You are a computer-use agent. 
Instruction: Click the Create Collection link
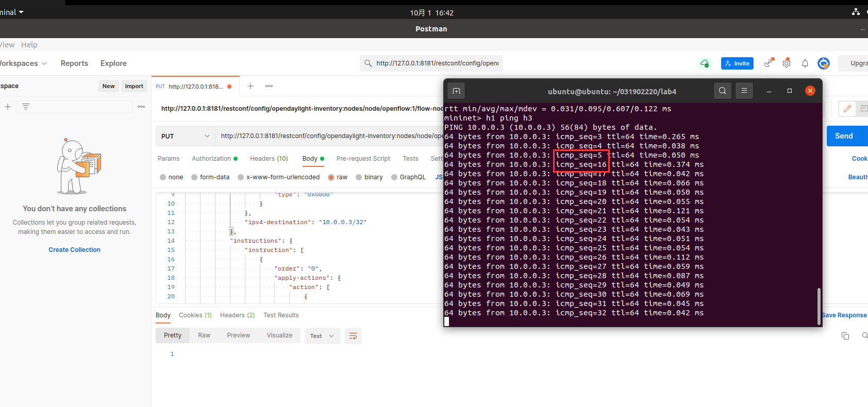point(75,250)
